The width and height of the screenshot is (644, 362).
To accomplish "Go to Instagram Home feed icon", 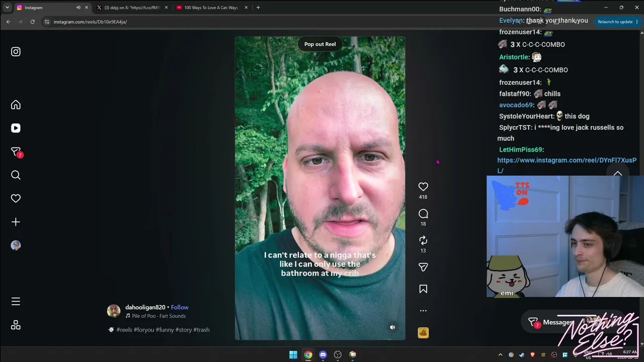I will click(x=16, y=105).
